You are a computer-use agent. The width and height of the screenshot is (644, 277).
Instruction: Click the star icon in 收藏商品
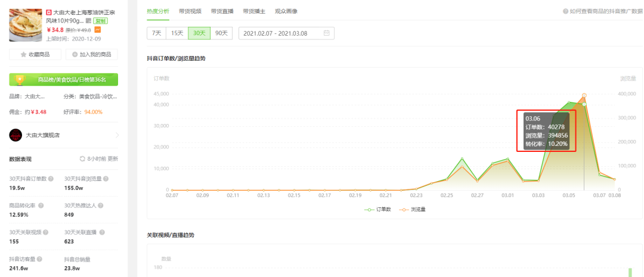point(23,55)
